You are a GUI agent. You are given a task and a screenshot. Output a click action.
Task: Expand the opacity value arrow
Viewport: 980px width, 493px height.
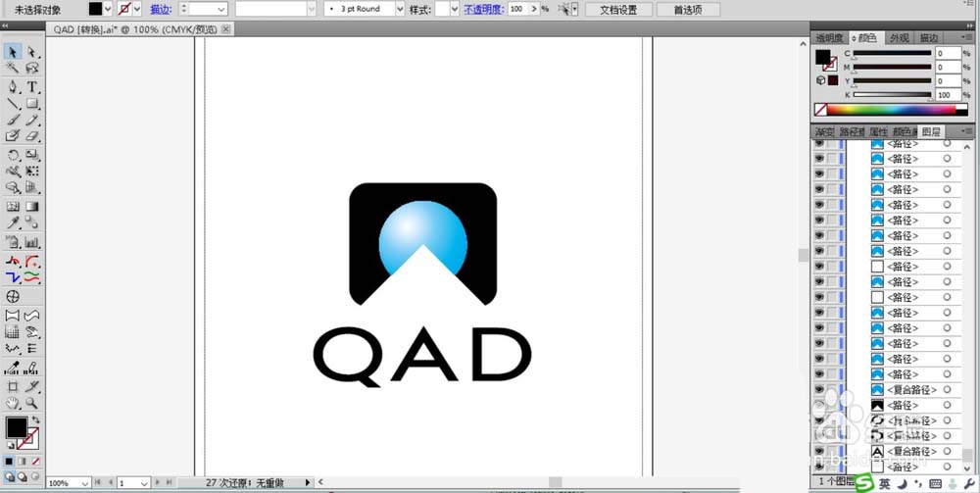click(x=534, y=9)
